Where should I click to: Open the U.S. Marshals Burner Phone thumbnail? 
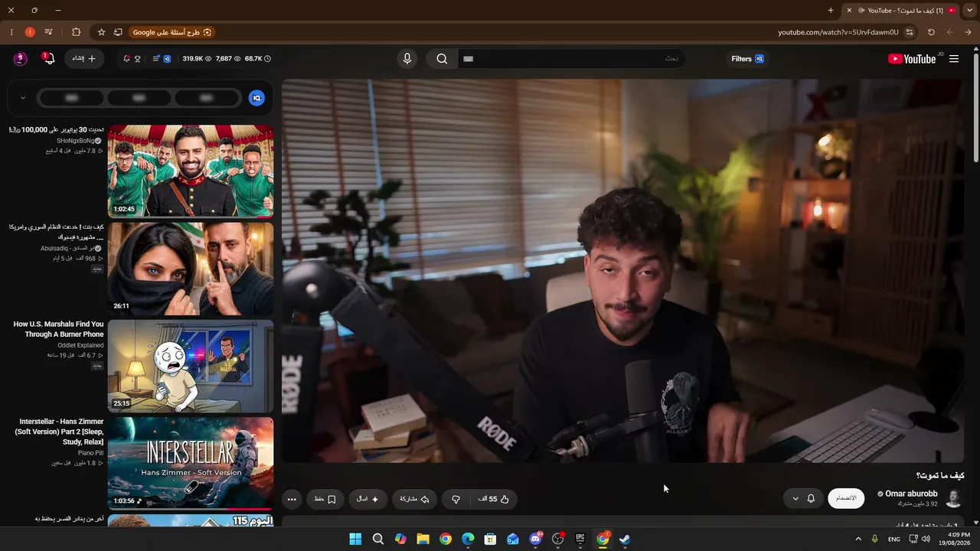pos(191,366)
